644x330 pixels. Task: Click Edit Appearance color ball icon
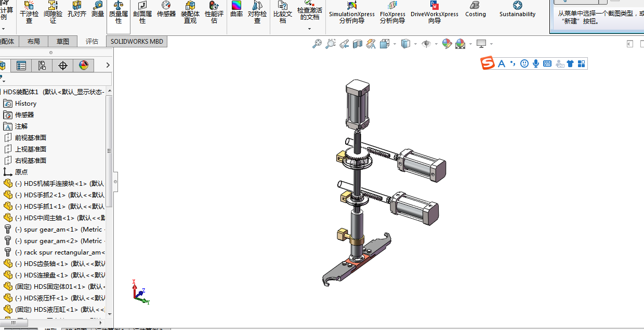[x=447, y=44]
